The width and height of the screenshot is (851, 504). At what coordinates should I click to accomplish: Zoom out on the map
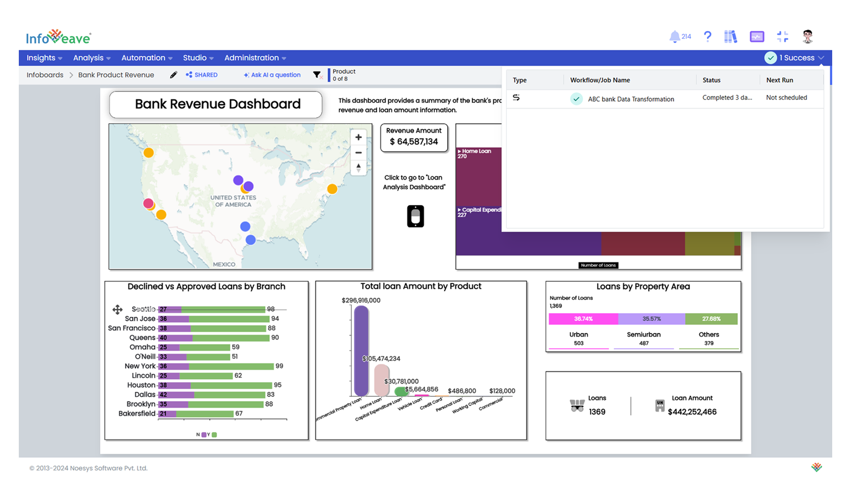[x=358, y=153]
